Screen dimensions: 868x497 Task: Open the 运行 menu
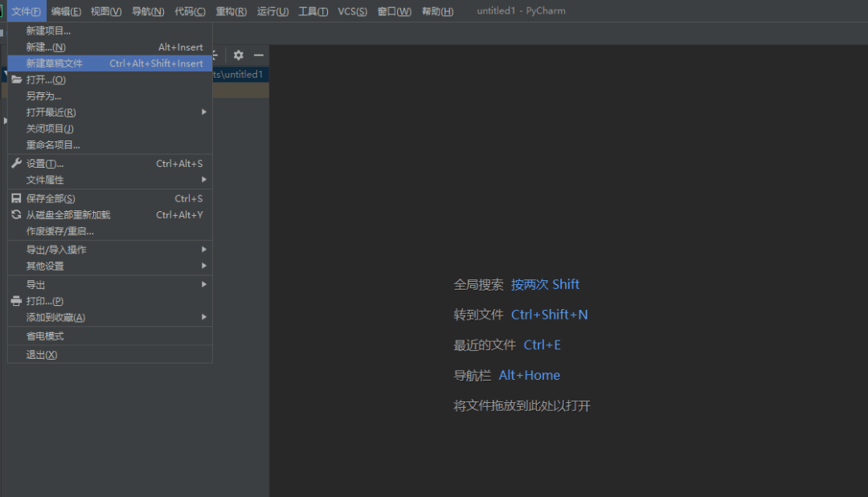[272, 11]
